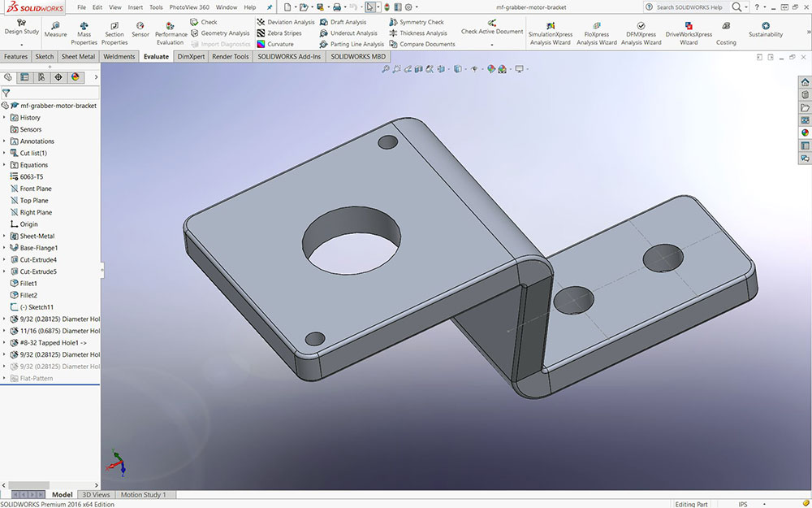Open the Insert menu
Viewport: 812px width, 508px height.
[x=136, y=7]
